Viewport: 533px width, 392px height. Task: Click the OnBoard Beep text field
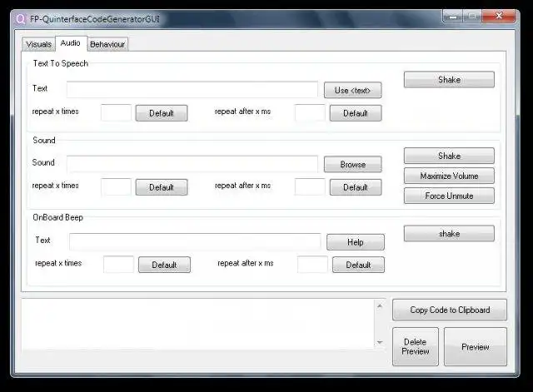(195, 241)
